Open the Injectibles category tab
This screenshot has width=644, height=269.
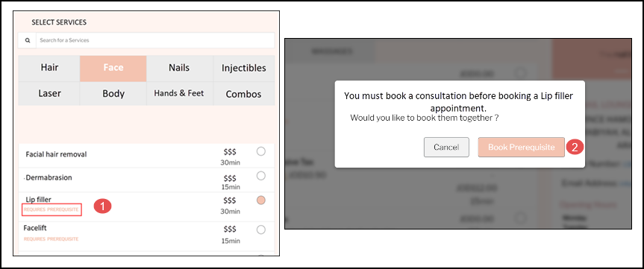point(243,68)
